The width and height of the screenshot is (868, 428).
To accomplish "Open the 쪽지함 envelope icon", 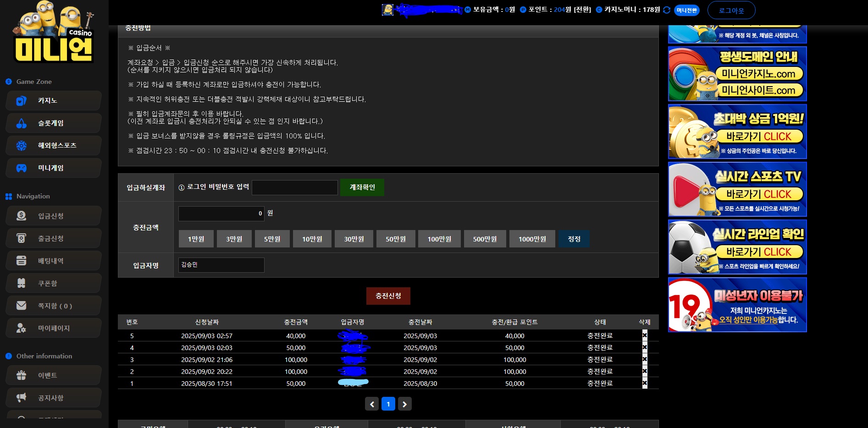I will click(22, 306).
